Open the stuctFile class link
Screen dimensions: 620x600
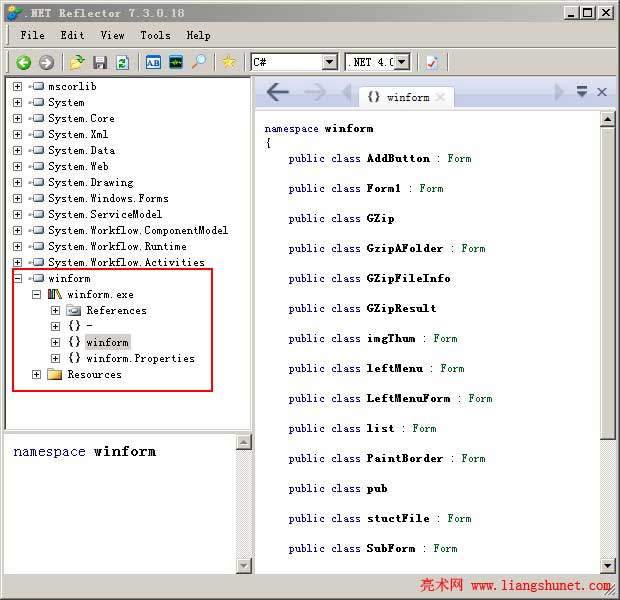pos(398,518)
